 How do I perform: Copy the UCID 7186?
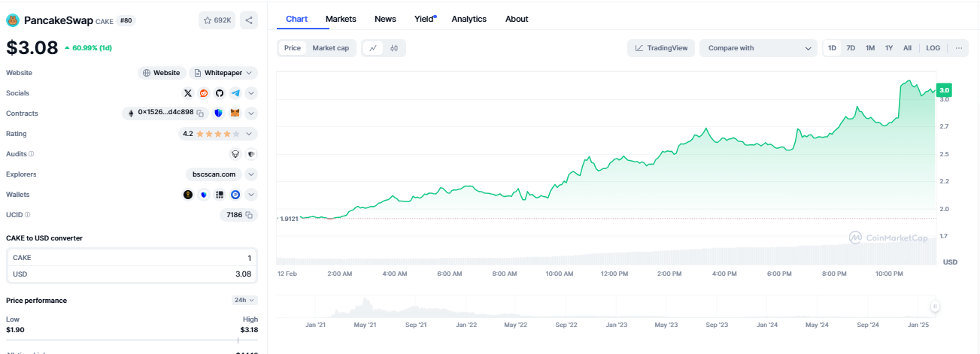pyautogui.click(x=249, y=215)
